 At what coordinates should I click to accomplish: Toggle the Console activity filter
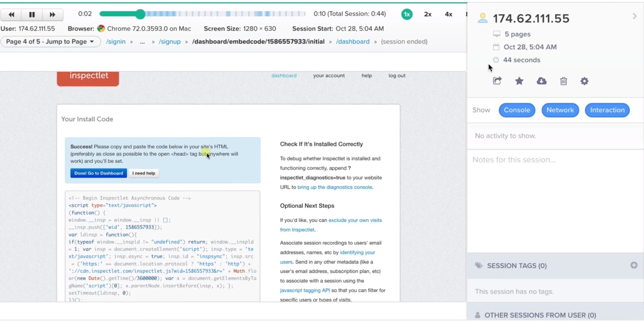(517, 110)
